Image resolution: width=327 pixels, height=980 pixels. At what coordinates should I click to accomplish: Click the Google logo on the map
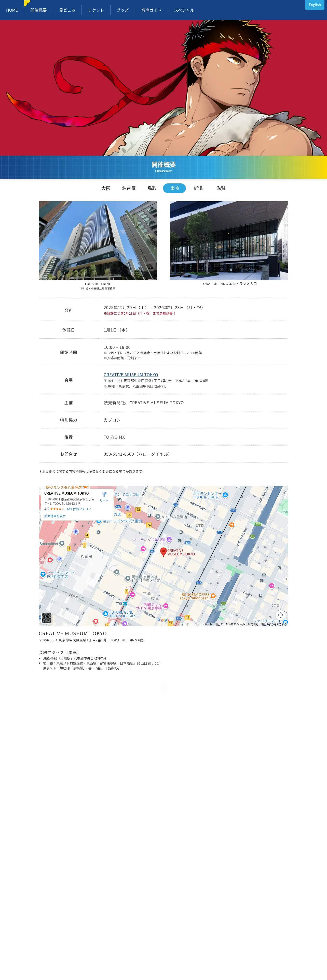tap(163, 620)
